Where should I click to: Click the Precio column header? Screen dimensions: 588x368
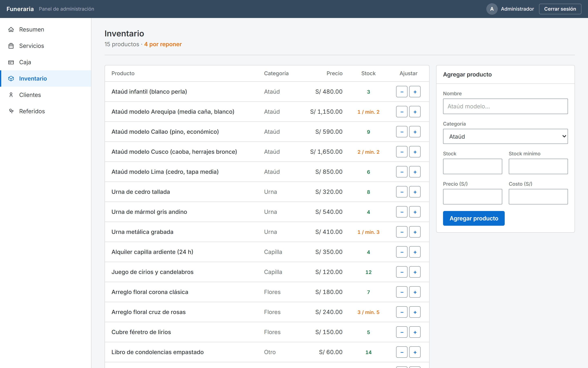click(x=334, y=73)
